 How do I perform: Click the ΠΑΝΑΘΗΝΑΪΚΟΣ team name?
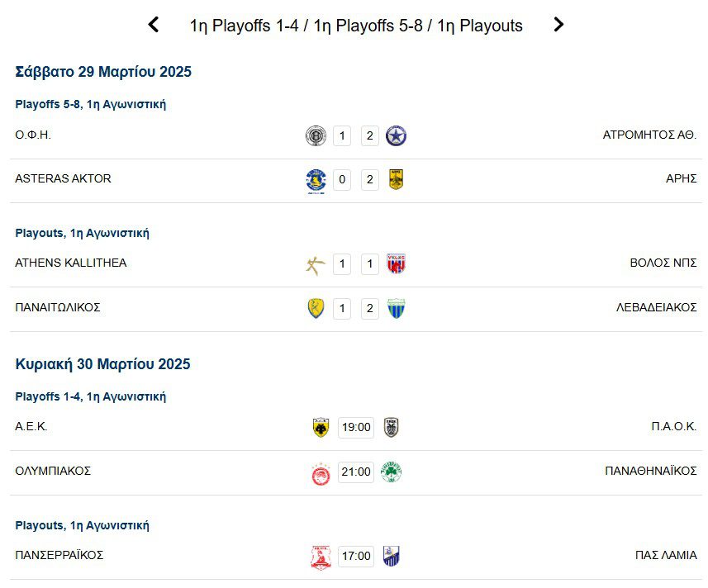[650, 472]
